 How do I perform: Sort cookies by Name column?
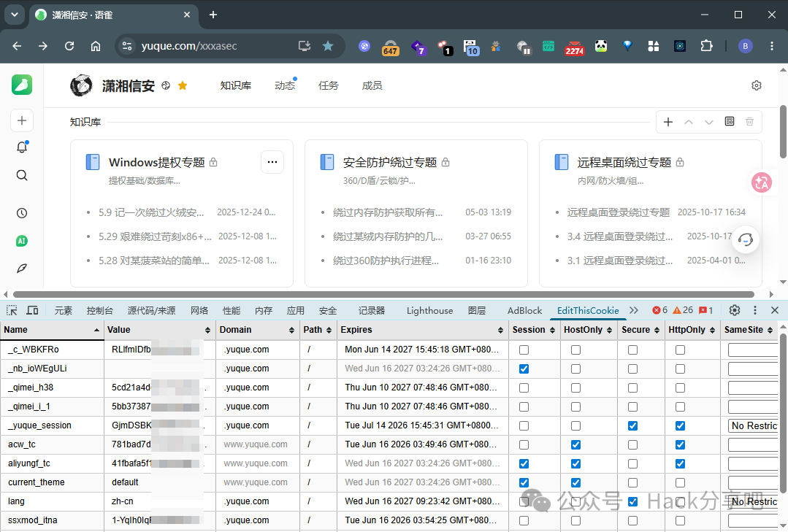click(52, 330)
